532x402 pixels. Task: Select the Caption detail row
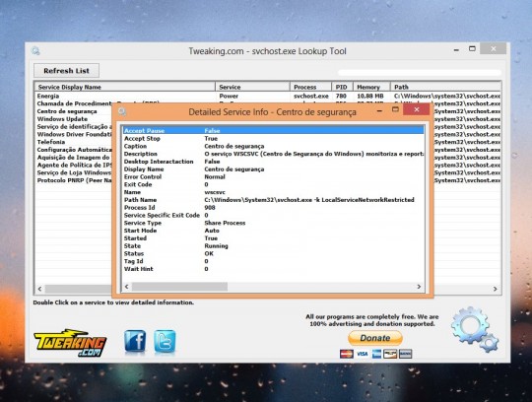[273, 146]
